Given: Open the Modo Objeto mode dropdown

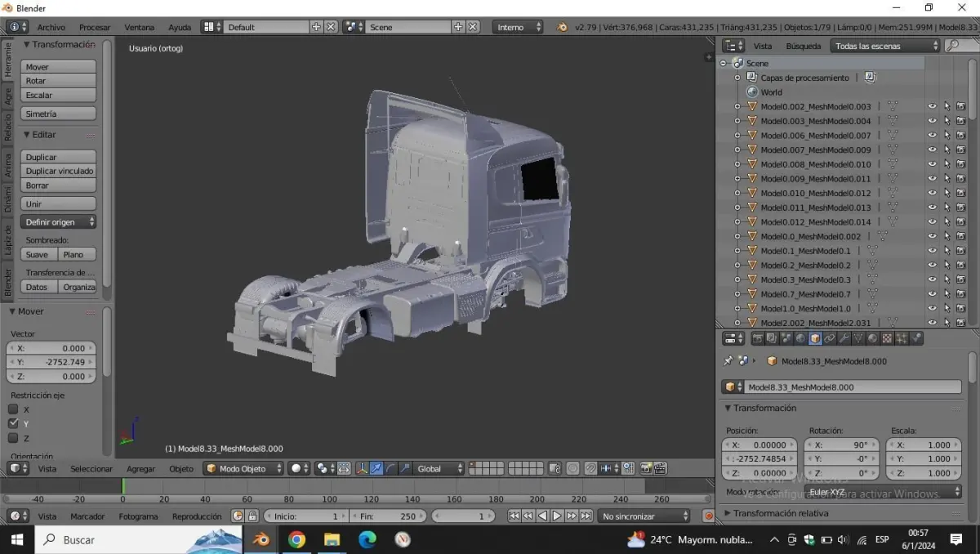Looking at the screenshot, I should click(243, 468).
